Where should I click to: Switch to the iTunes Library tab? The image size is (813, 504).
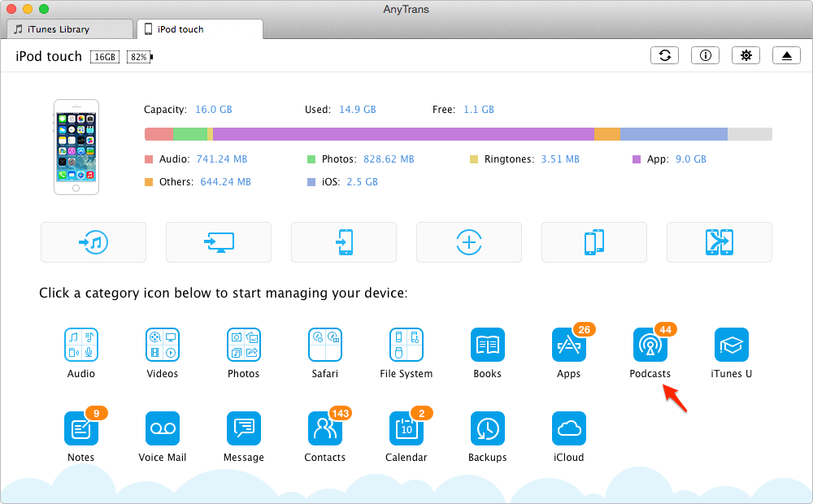coord(70,29)
